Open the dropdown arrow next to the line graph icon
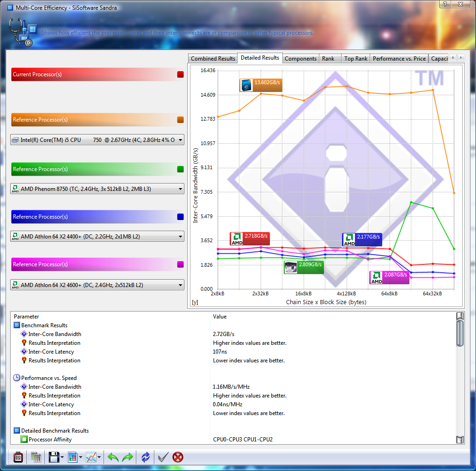Viewport: 476px width, 471px height. (x=99, y=457)
